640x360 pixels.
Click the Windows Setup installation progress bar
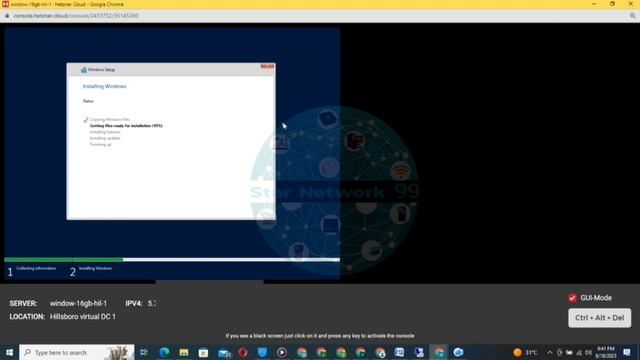(x=172, y=260)
